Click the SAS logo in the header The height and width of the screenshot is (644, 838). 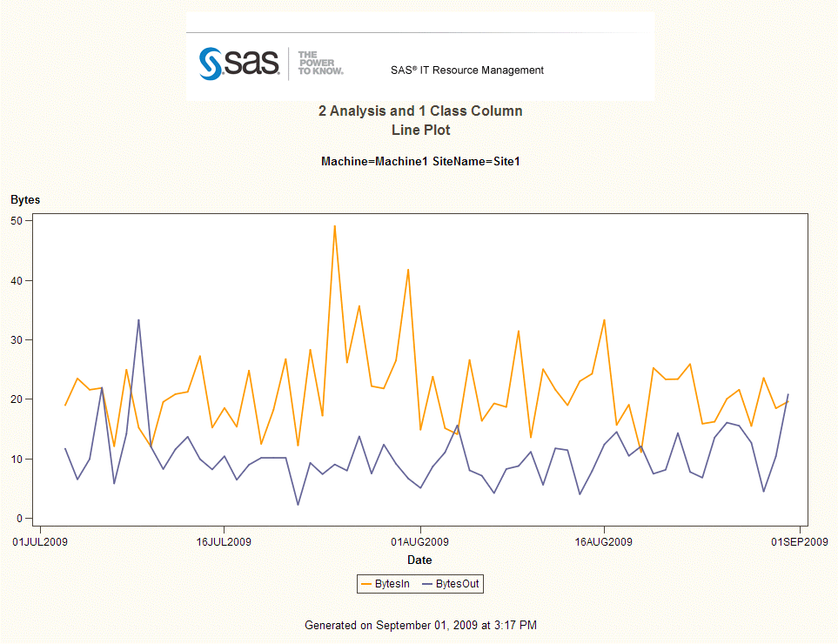tap(239, 64)
